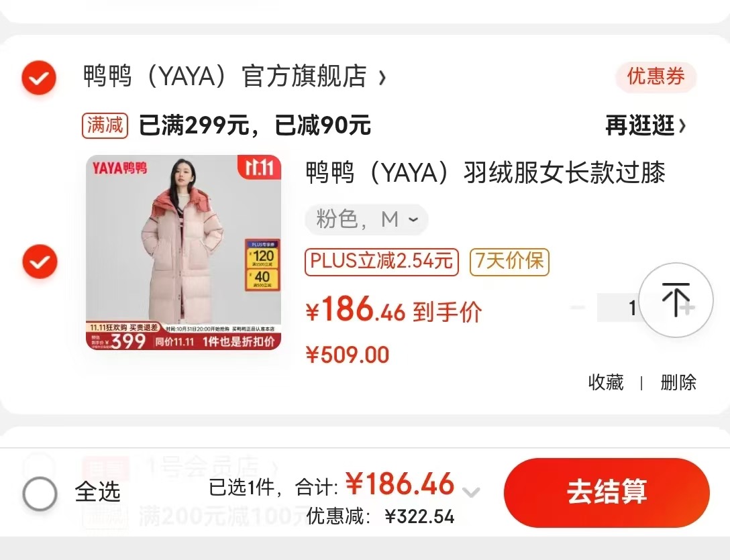Decrease quantity with the minus icon

coord(578,307)
